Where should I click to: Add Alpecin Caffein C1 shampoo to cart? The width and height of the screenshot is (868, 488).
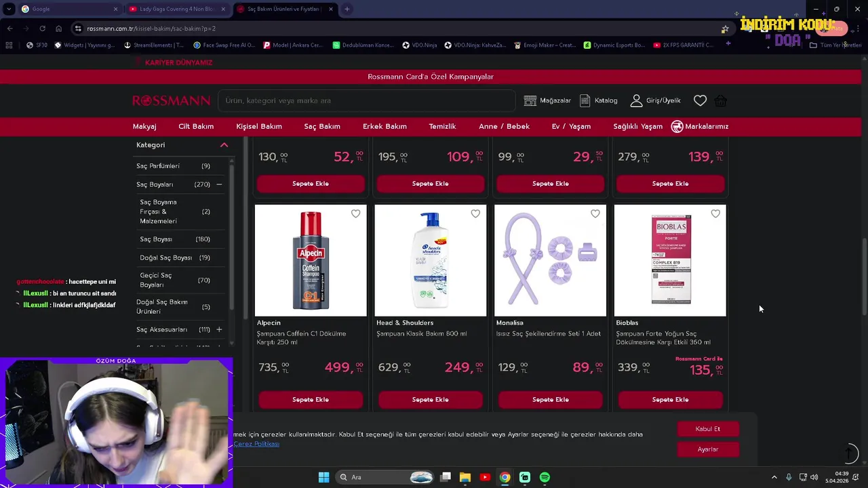pyautogui.click(x=311, y=399)
